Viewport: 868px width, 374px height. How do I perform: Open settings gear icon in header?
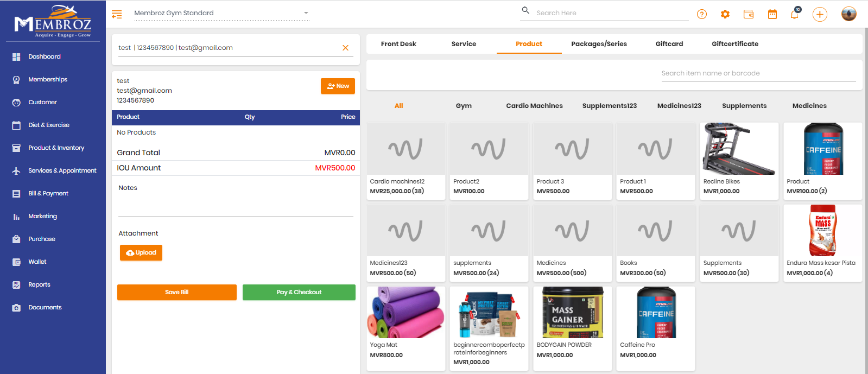(x=725, y=15)
